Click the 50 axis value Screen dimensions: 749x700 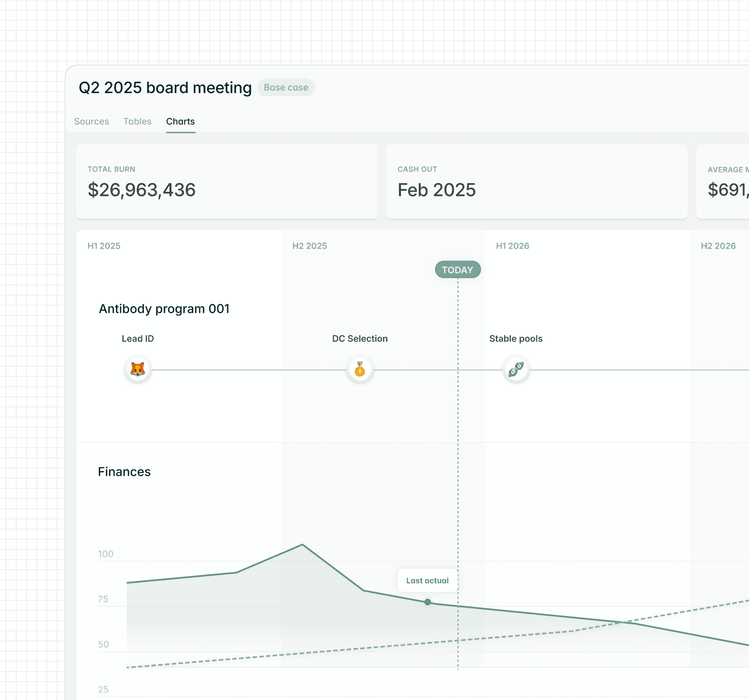click(x=103, y=645)
